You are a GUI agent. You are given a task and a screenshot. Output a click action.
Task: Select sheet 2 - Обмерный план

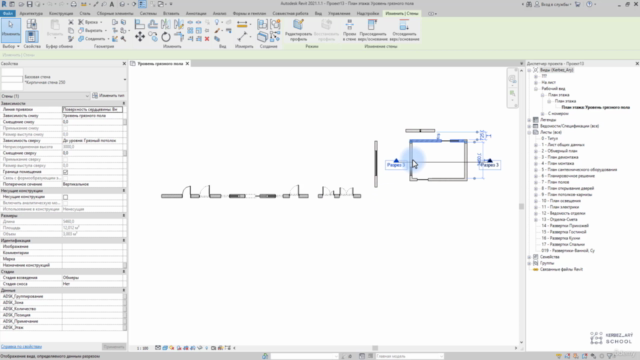click(x=560, y=151)
